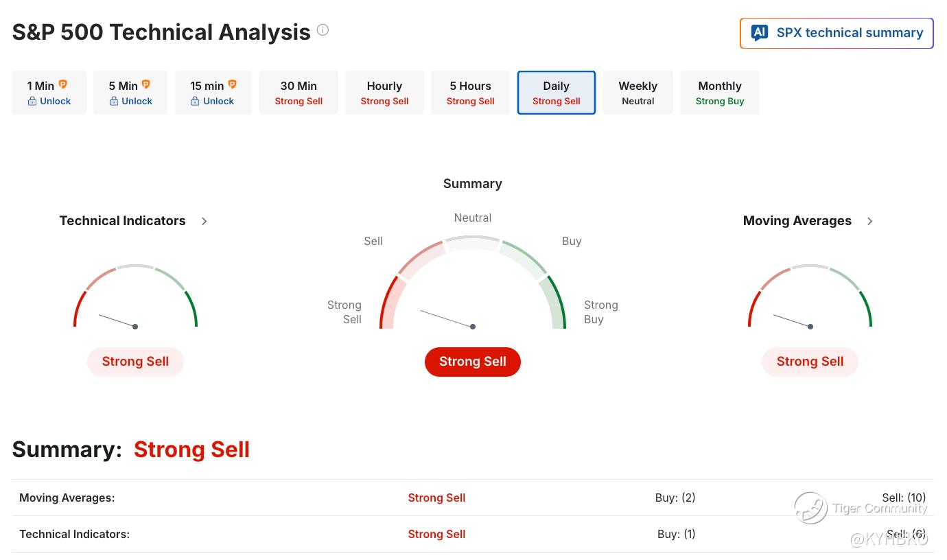This screenshot has width=947, height=560.
Task: Open the Technical Indicators heading link
Action: pos(122,221)
